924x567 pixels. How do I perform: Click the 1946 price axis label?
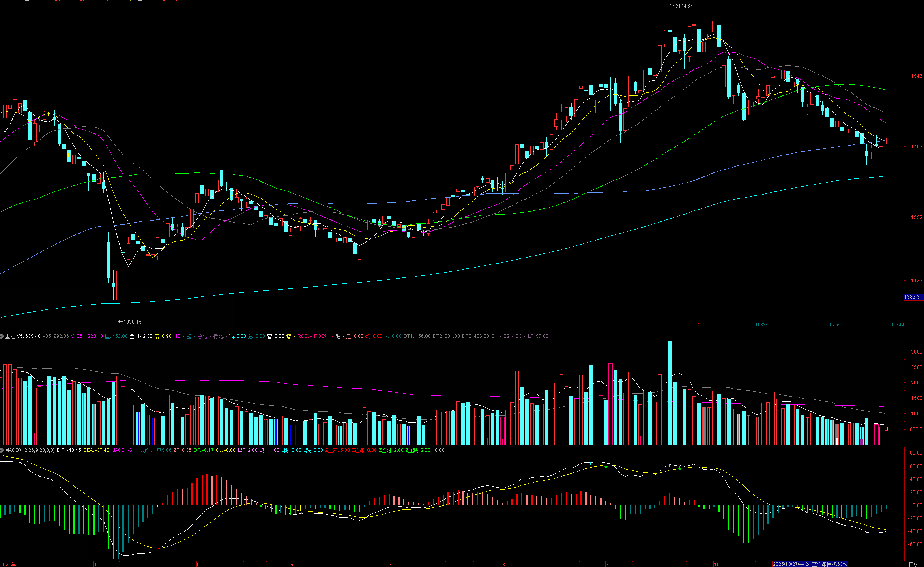916,76
